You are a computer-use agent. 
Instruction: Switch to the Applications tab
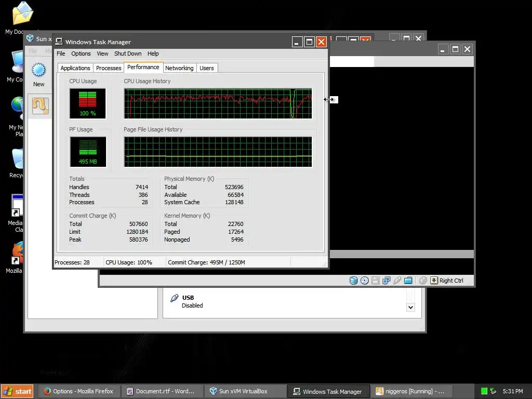(x=75, y=68)
